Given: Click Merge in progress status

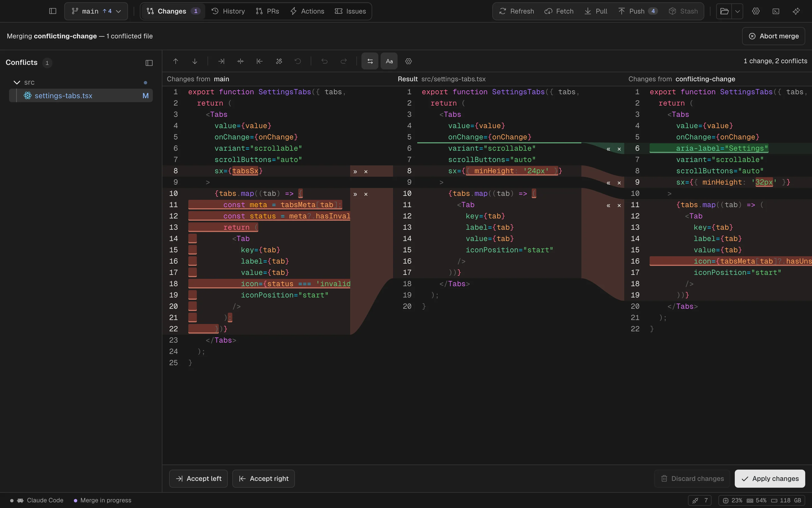Looking at the screenshot, I should click(102, 500).
